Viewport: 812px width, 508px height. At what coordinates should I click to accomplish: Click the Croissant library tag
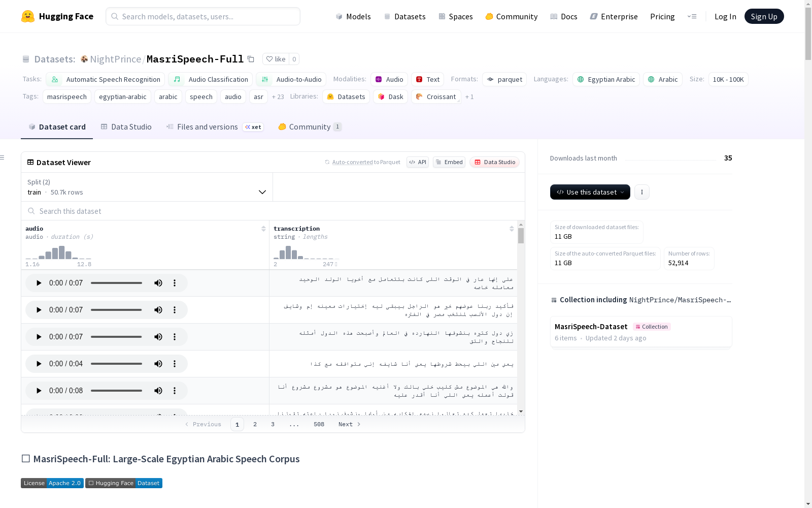(x=436, y=97)
